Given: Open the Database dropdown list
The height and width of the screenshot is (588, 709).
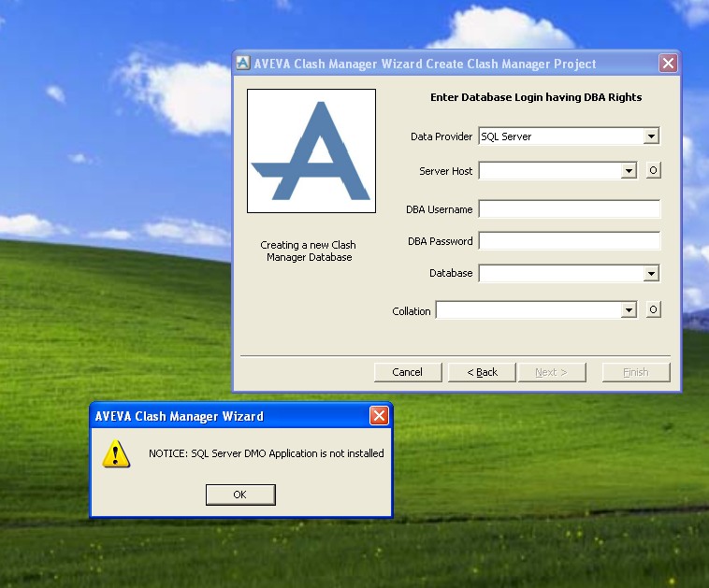Looking at the screenshot, I should (x=651, y=274).
